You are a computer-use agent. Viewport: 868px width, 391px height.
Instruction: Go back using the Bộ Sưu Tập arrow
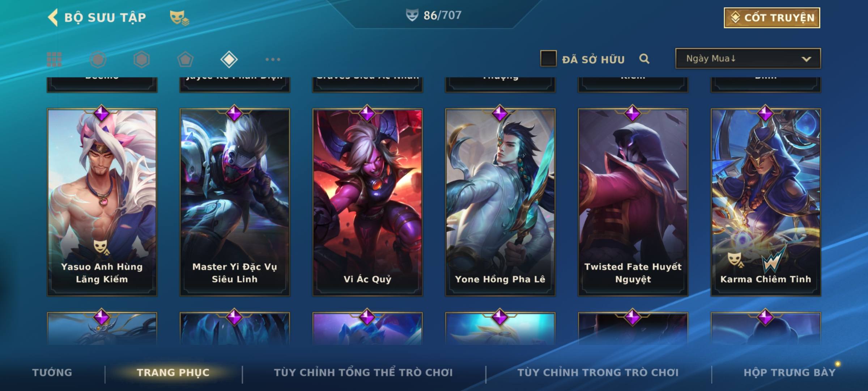tap(53, 17)
